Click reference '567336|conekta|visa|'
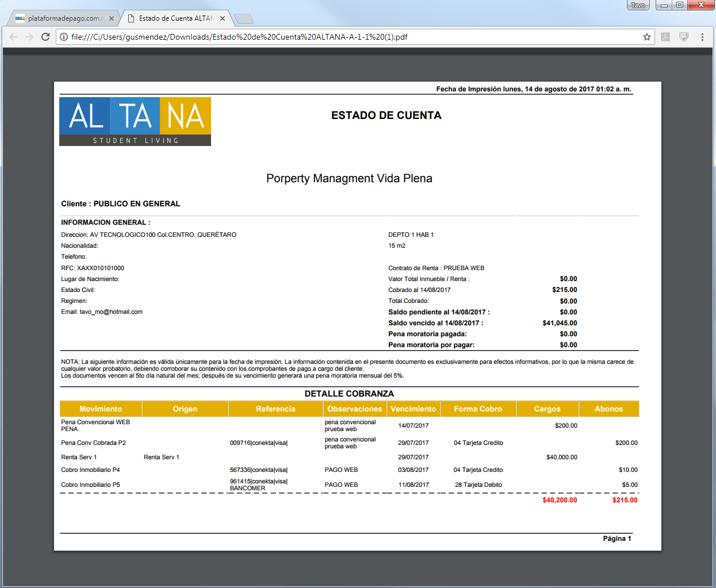Viewport: 716px width, 588px height. pos(259,470)
